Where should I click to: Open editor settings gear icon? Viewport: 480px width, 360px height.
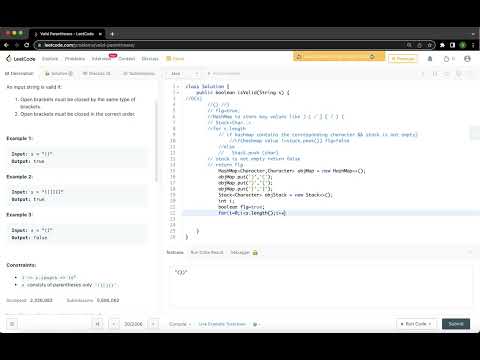click(459, 74)
